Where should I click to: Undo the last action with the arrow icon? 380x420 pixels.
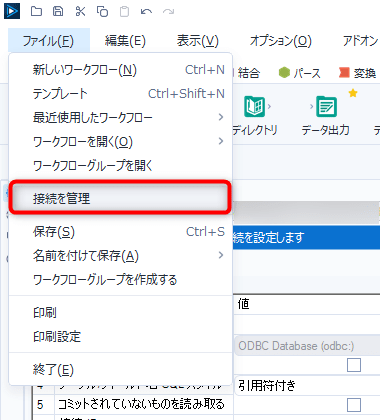tap(146, 12)
